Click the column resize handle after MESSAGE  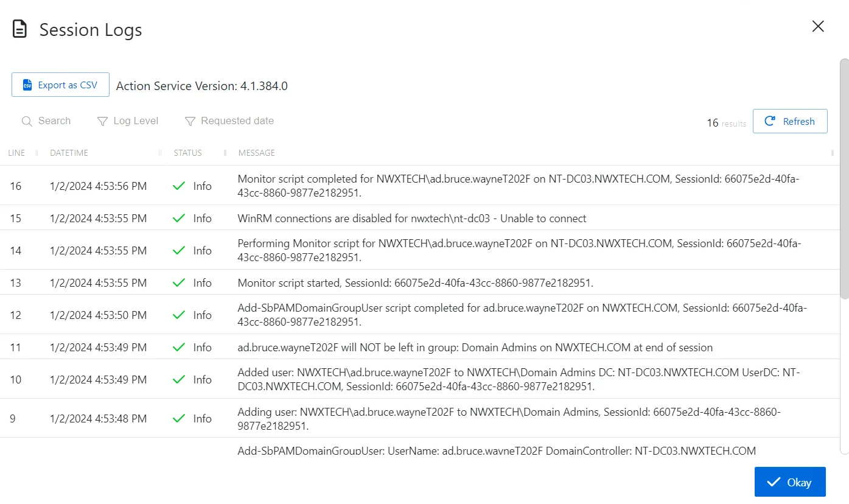(x=832, y=153)
